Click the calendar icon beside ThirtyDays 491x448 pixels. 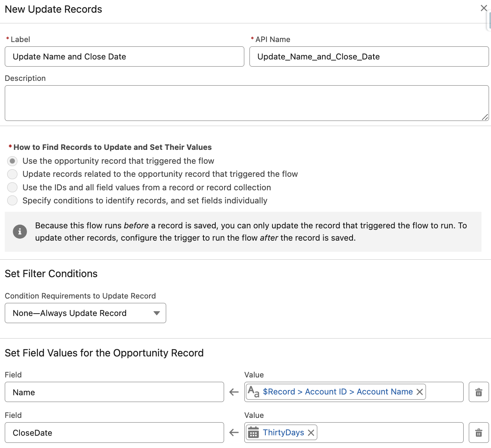coord(254,433)
